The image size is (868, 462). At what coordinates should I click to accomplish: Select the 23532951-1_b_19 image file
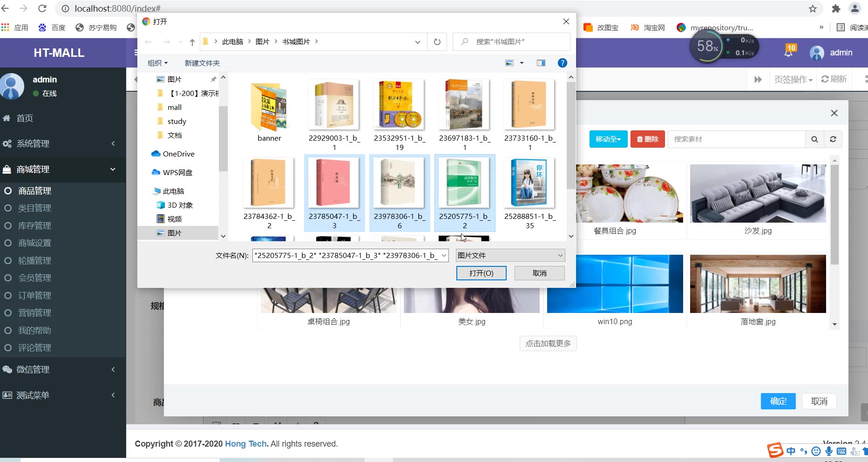(400, 115)
